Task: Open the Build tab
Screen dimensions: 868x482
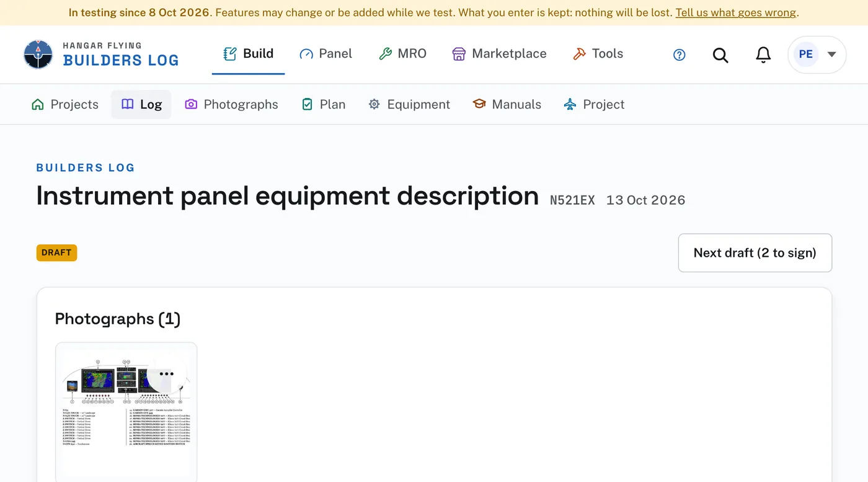Action: [248, 54]
